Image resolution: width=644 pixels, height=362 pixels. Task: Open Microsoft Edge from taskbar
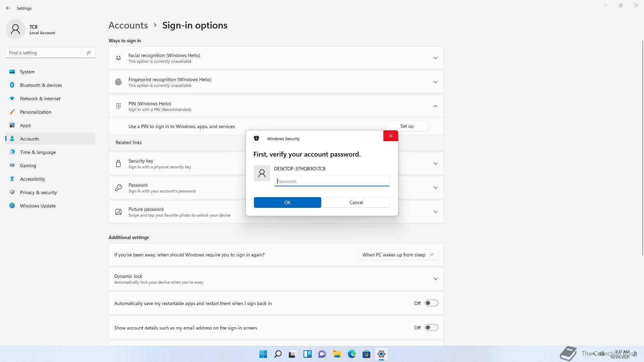coord(352,354)
